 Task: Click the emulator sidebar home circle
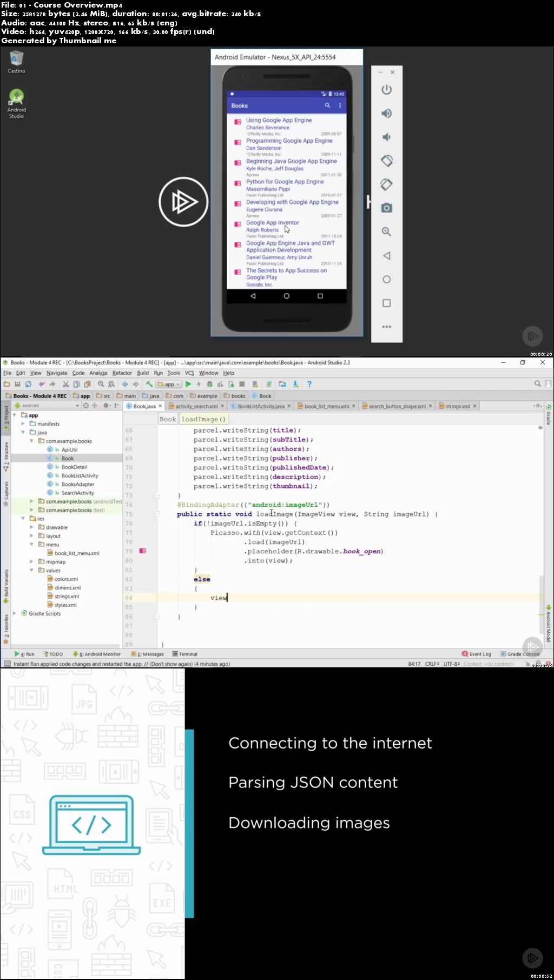pyautogui.click(x=386, y=279)
